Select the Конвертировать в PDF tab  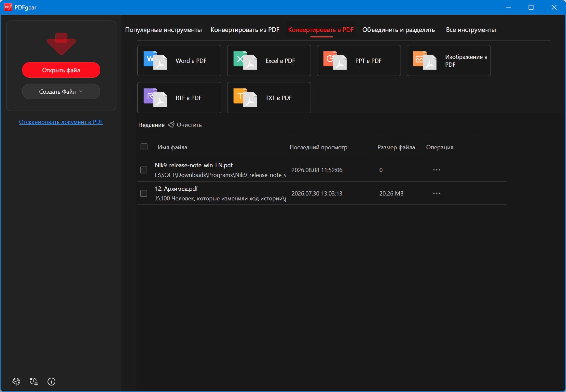[321, 30]
